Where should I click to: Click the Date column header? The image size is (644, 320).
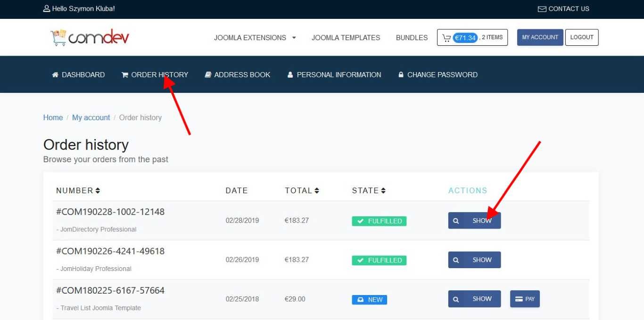(x=237, y=190)
